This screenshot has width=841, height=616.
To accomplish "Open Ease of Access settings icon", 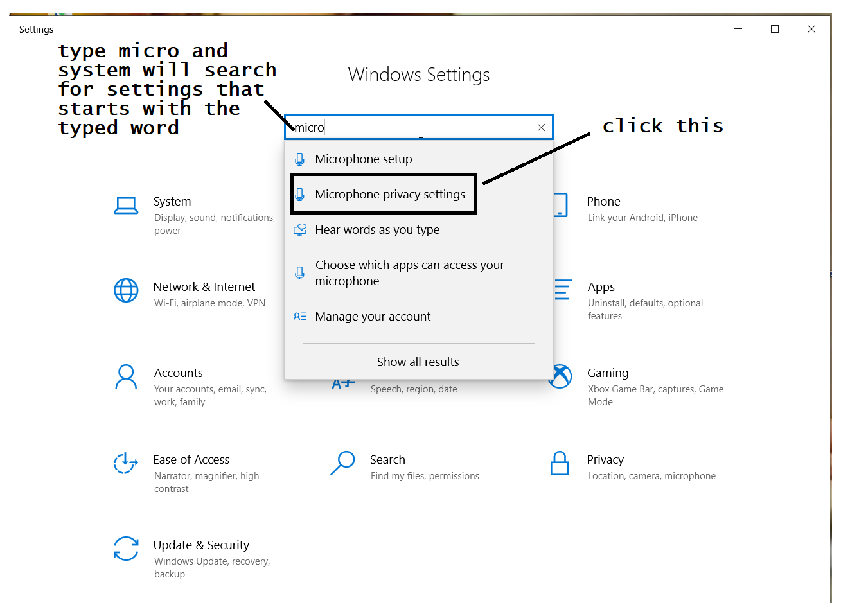I will coord(126,463).
